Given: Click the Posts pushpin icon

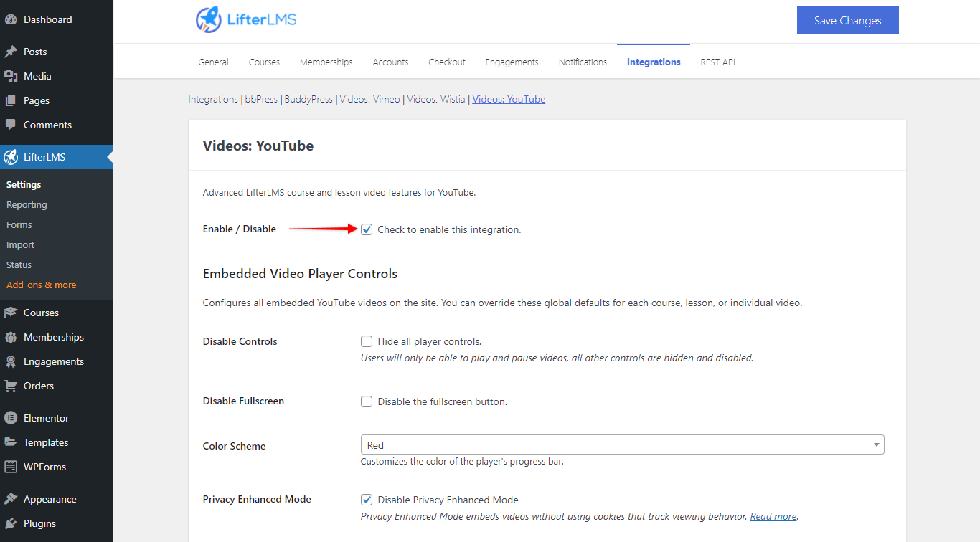Looking at the screenshot, I should [11, 52].
